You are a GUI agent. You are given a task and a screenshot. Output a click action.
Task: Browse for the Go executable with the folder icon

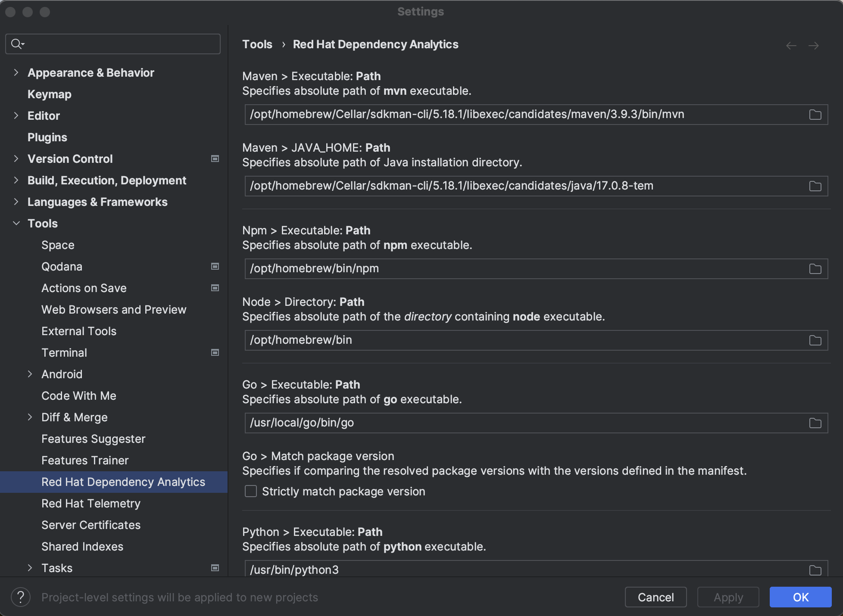pyautogui.click(x=815, y=423)
